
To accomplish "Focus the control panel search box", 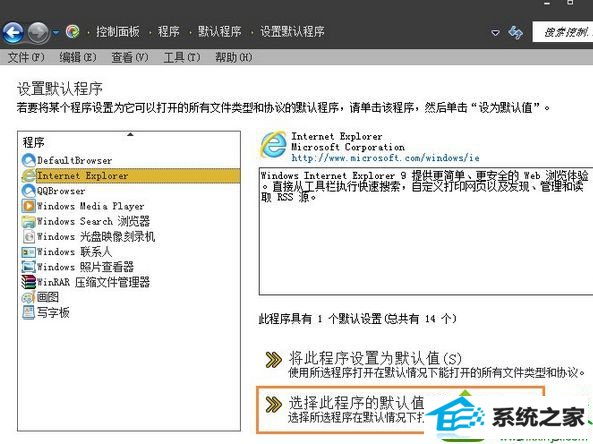I will point(562,32).
